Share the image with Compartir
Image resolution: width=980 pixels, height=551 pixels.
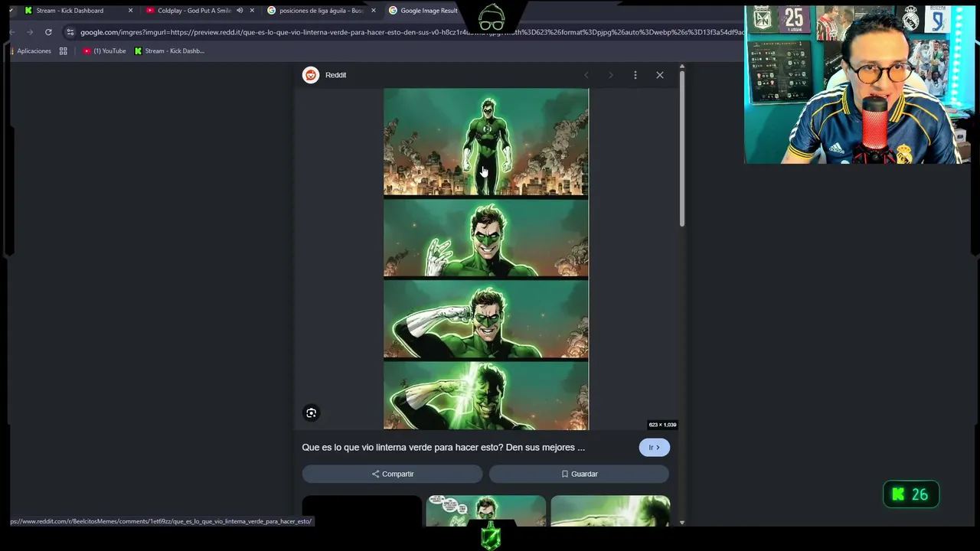pyautogui.click(x=392, y=474)
